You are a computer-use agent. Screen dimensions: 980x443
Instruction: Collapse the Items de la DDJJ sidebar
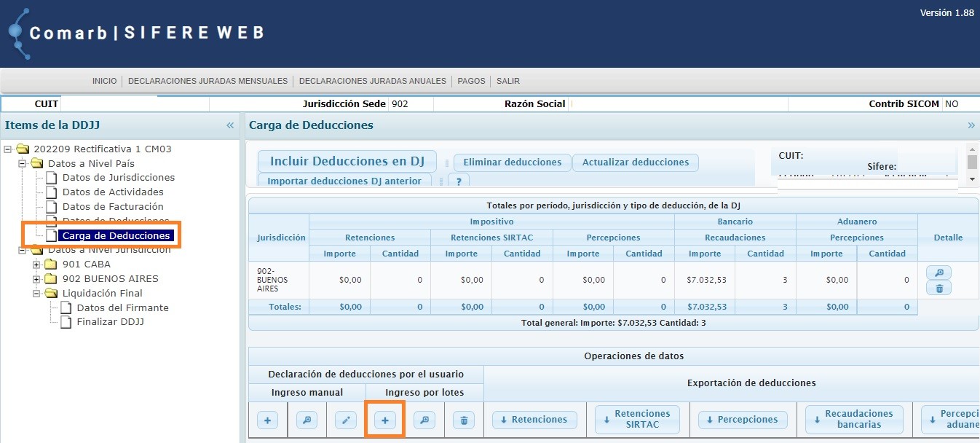click(x=231, y=125)
